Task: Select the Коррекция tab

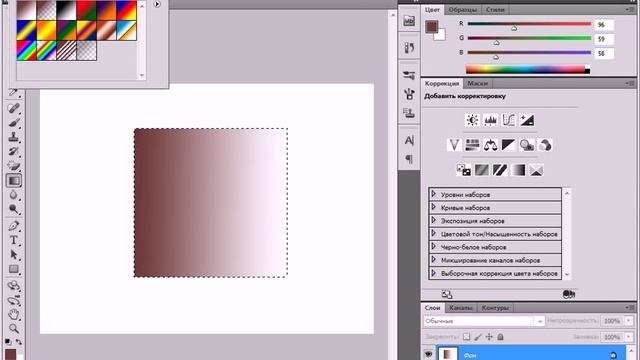Action: point(442,83)
